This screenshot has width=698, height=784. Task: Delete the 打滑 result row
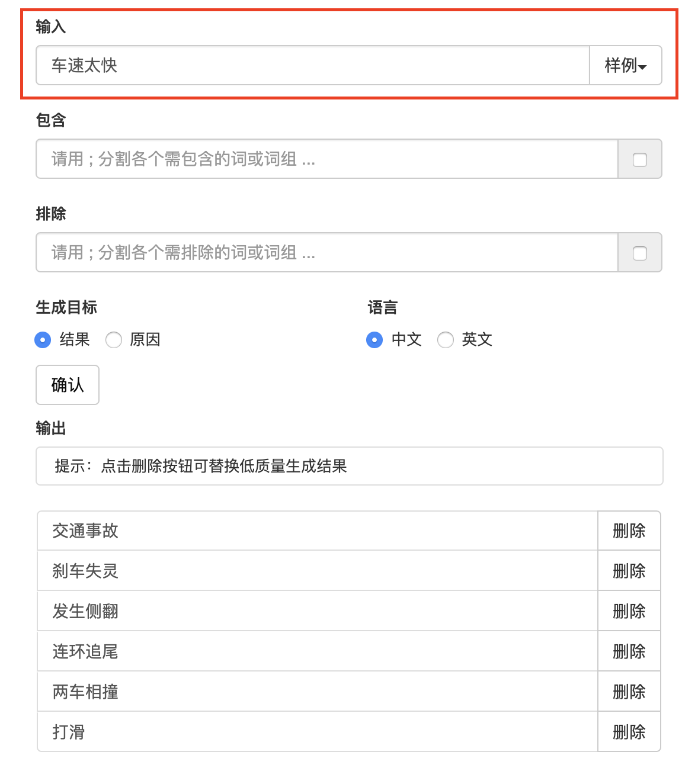pos(629,732)
